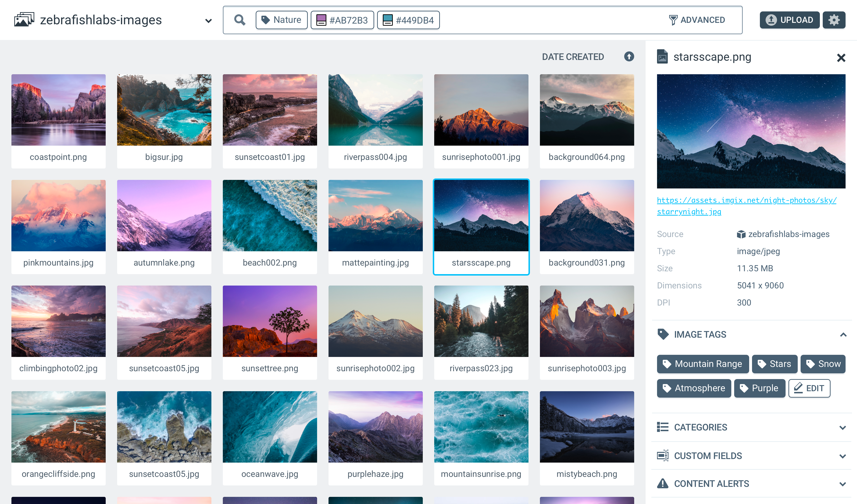Screen dimensions: 857x504
Task: Open the settings gear
Action: [834, 20]
